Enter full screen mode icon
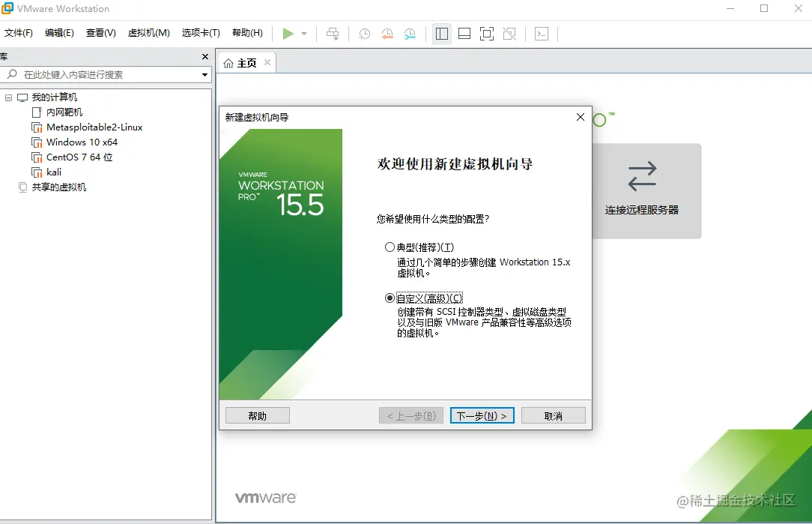Viewport: 812px width, 524px height. (x=487, y=34)
